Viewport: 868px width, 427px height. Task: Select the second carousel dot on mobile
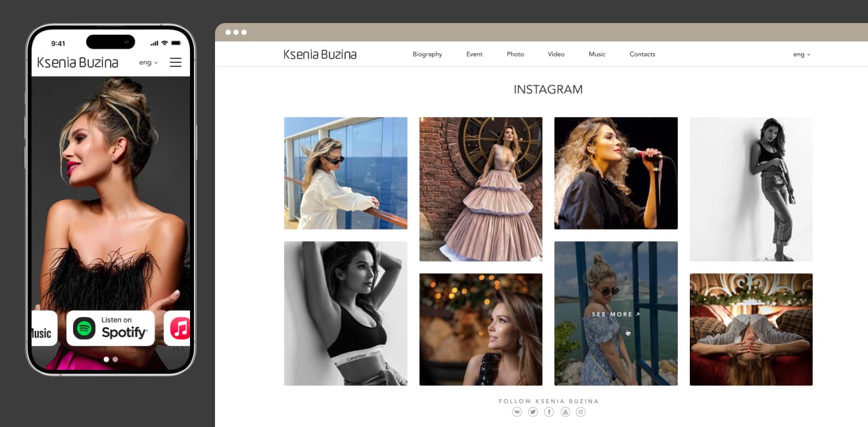pyautogui.click(x=116, y=359)
